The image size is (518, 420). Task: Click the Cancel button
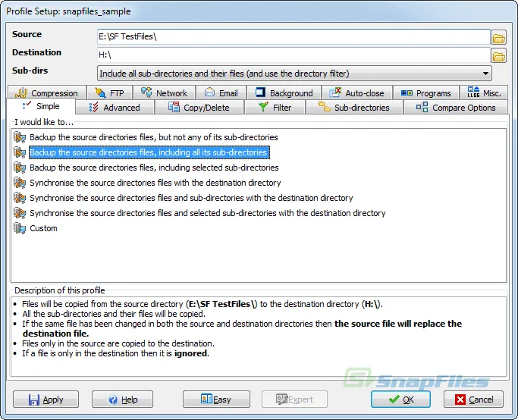pos(474,400)
